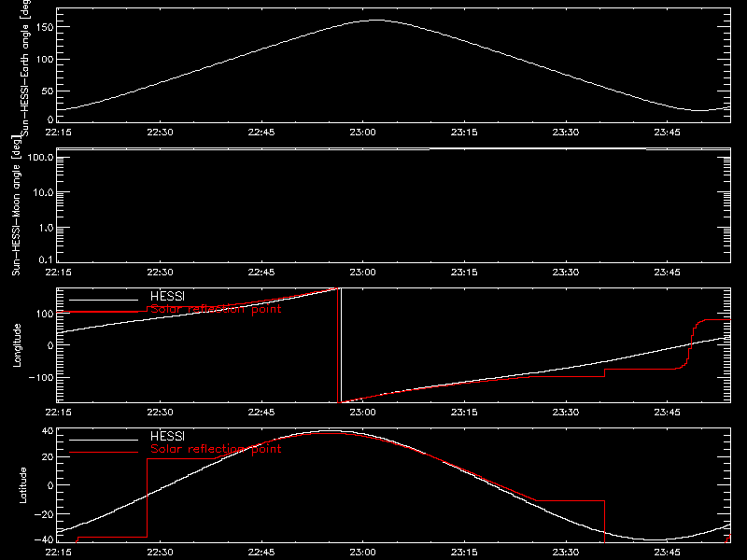Click the 10.0 tick on Moon angle axis
Screen dimensions: 747x560
43,192
